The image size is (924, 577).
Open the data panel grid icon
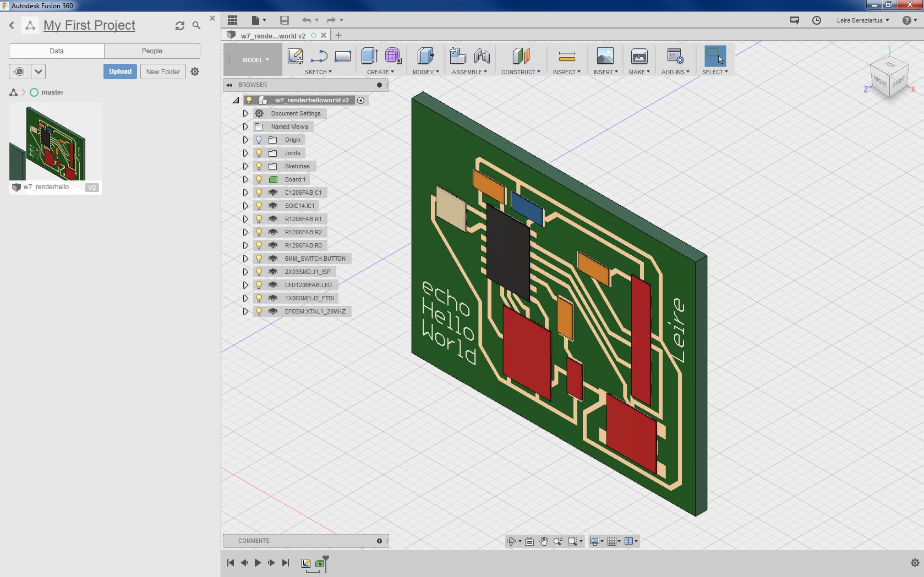pos(232,20)
